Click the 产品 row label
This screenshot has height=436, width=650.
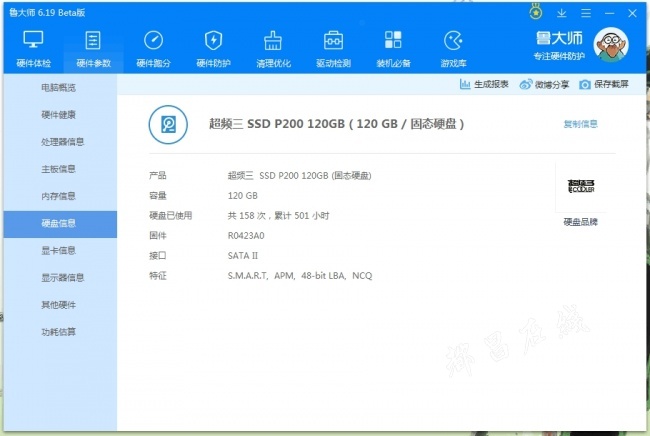[158, 175]
